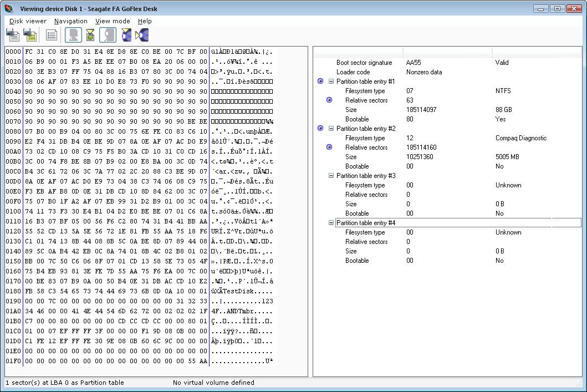Click hex offset label 01F0
Viewport: 587px width, 392px height.
[13, 361]
